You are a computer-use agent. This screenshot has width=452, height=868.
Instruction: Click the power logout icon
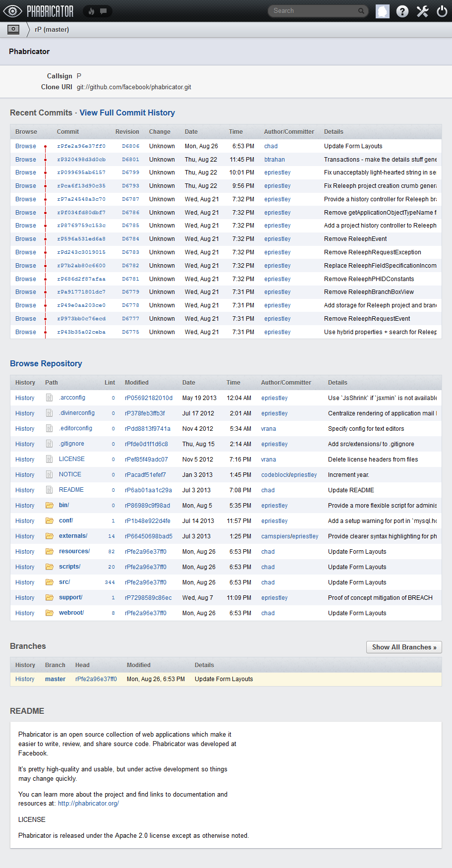(442, 11)
